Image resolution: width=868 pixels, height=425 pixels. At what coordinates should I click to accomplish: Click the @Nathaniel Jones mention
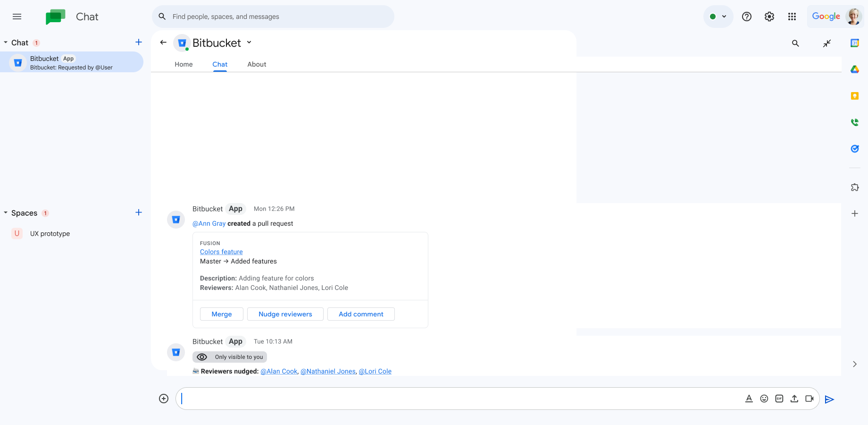[x=328, y=372]
